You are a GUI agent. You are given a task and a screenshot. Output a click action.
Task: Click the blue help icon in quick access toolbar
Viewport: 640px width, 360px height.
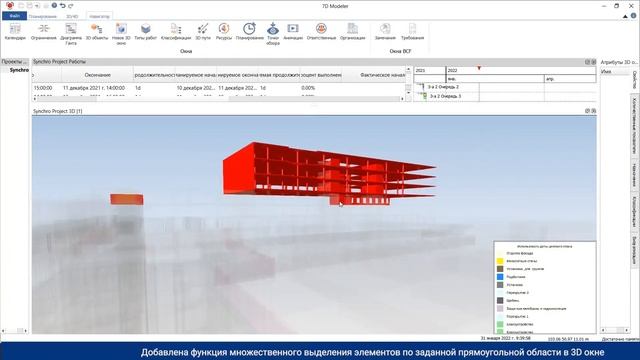coord(54,6)
